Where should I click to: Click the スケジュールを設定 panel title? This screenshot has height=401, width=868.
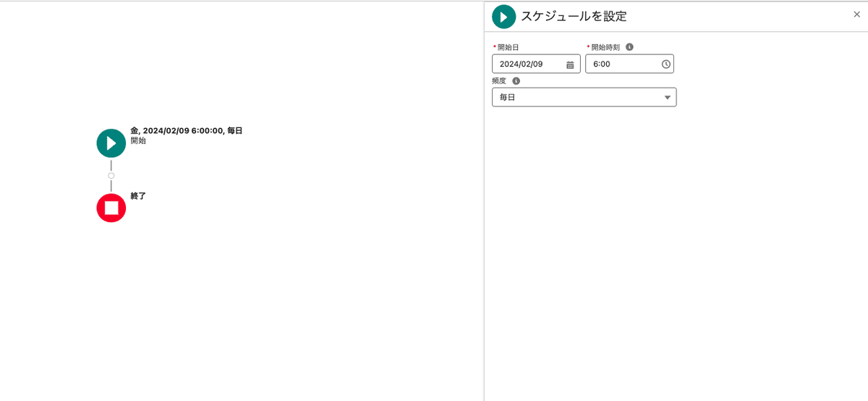pos(574,16)
